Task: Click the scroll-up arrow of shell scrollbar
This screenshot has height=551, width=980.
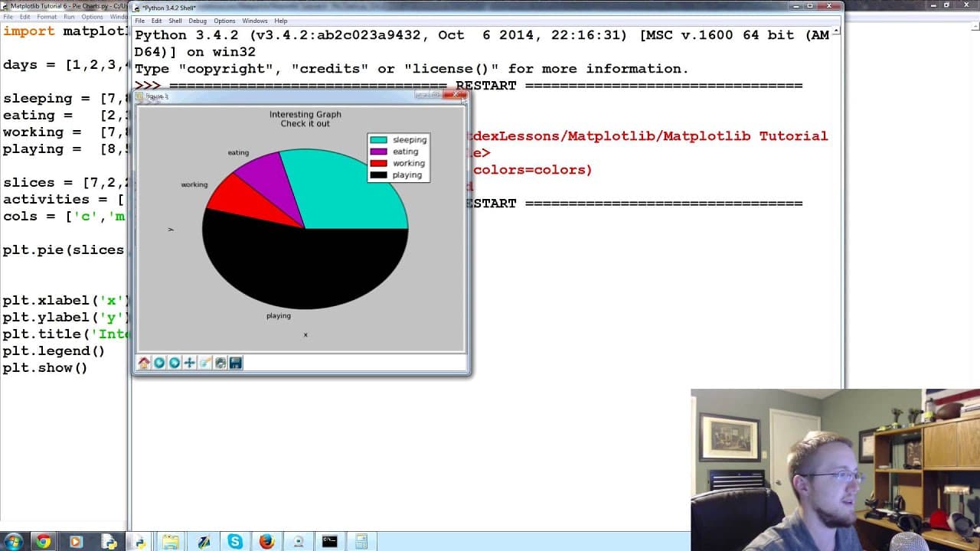Action: click(837, 31)
